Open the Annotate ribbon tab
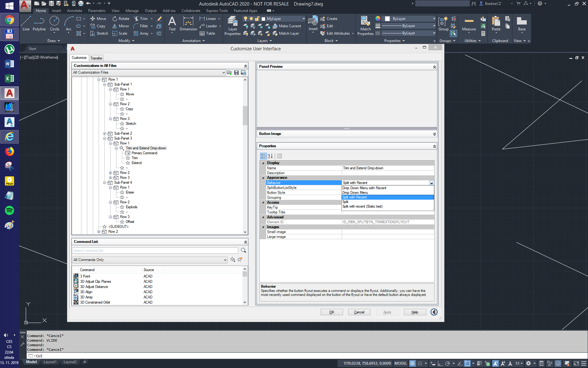The image size is (588, 368). [74, 11]
